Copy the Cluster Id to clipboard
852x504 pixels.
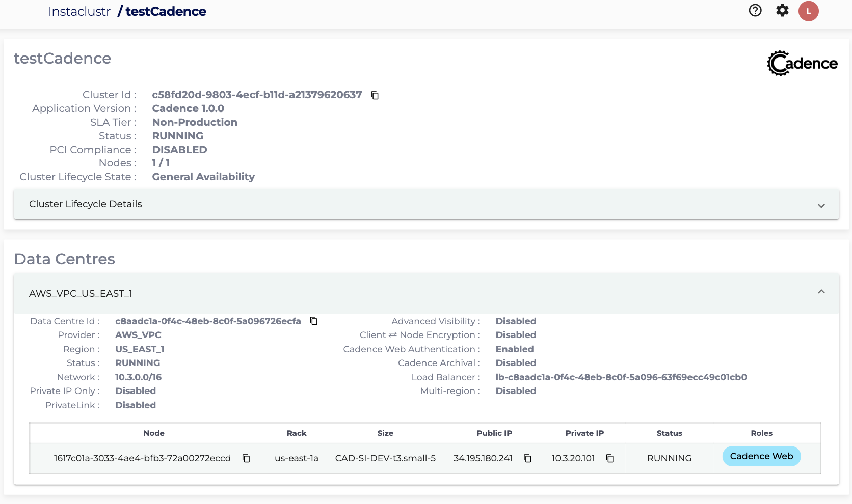(x=375, y=95)
